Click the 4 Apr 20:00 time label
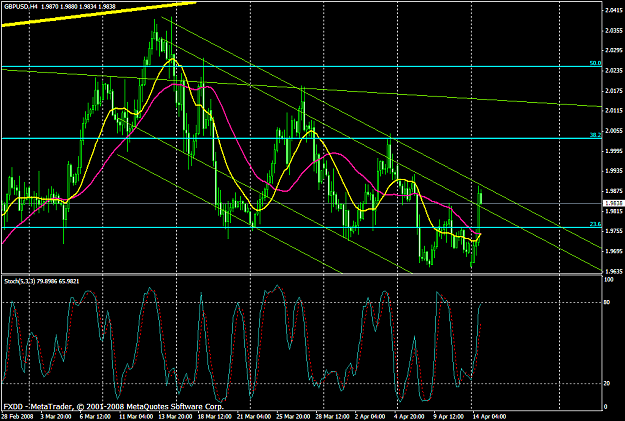 (x=411, y=416)
